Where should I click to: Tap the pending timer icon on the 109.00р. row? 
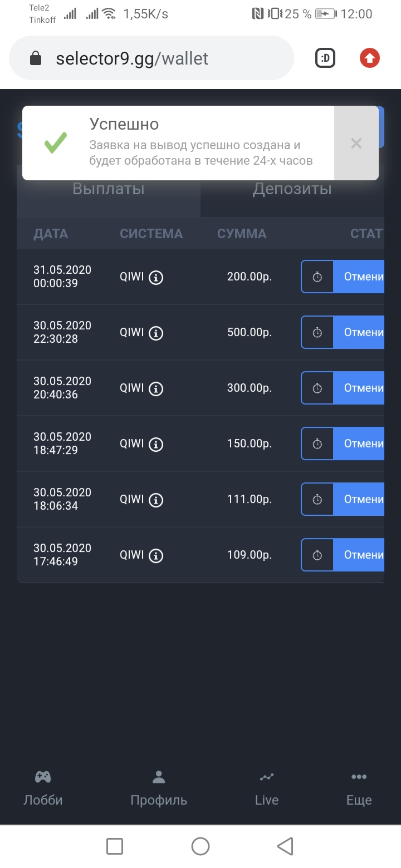[317, 555]
